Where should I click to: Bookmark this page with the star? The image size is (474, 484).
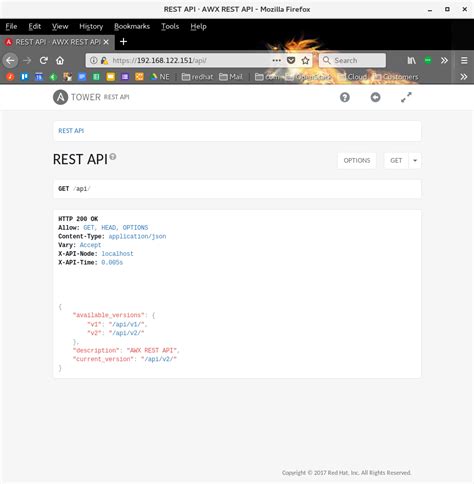[x=305, y=60]
